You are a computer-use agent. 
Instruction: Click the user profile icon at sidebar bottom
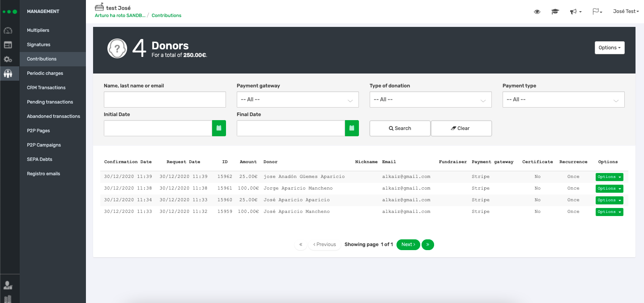click(x=8, y=285)
